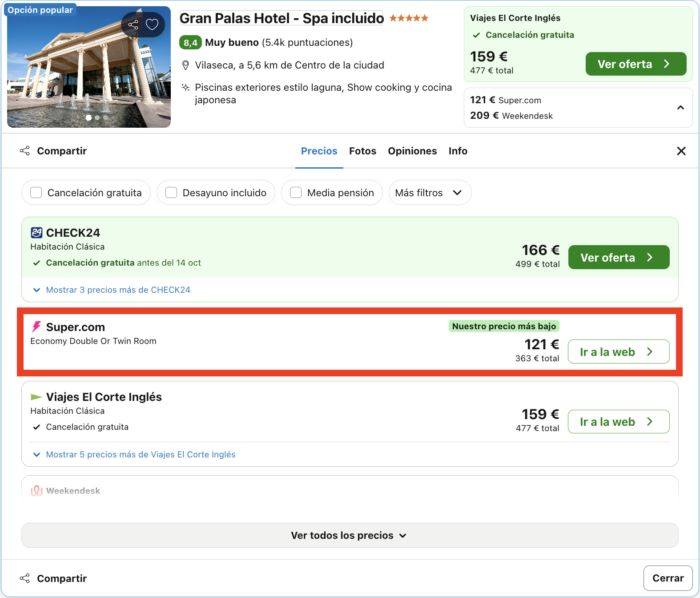
Task: Expand Ver todos los precios
Action: pyautogui.click(x=350, y=535)
